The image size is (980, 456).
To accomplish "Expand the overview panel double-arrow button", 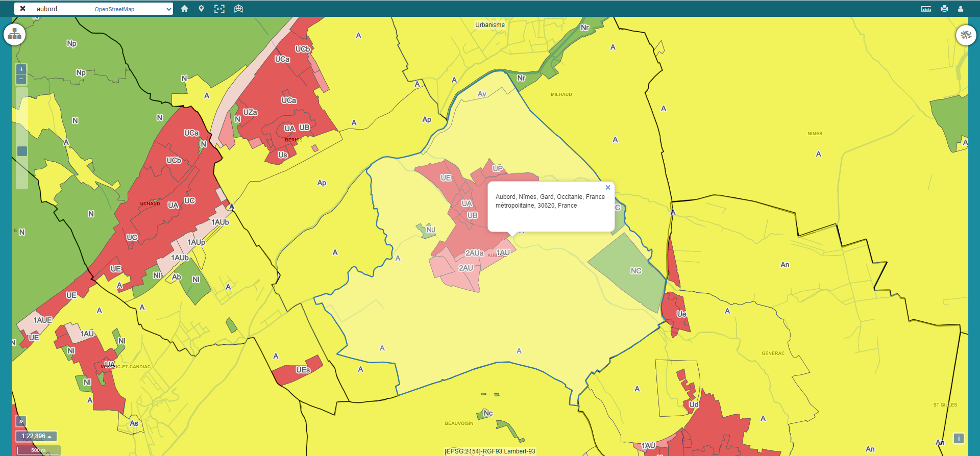I will tap(21, 421).
